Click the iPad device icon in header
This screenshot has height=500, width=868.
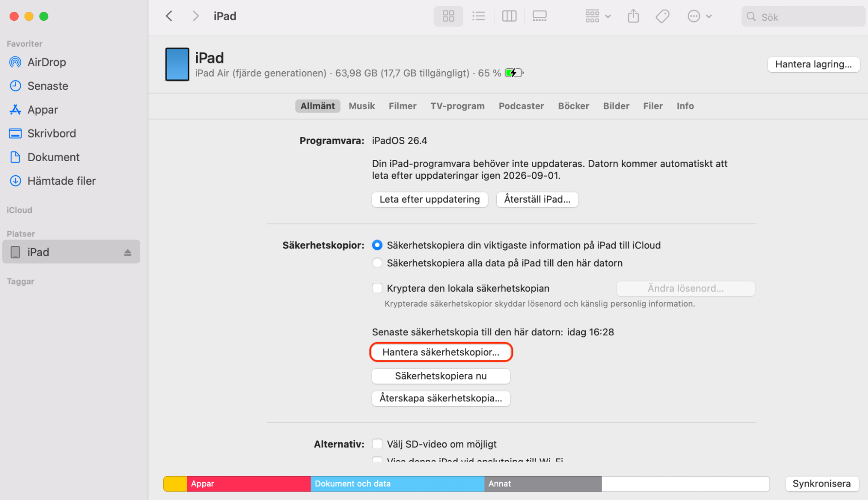click(177, 64)
